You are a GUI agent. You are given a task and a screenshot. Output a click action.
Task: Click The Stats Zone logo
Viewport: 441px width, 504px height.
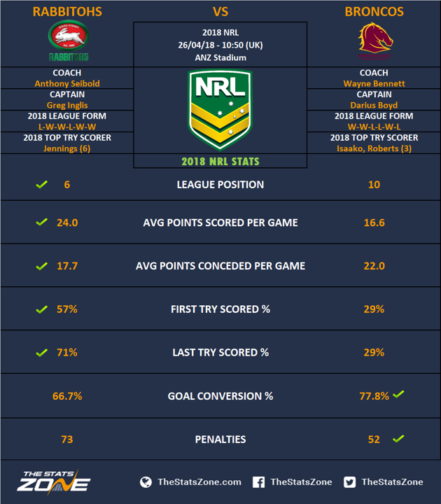pyautogui.click(x=53, y=482)
